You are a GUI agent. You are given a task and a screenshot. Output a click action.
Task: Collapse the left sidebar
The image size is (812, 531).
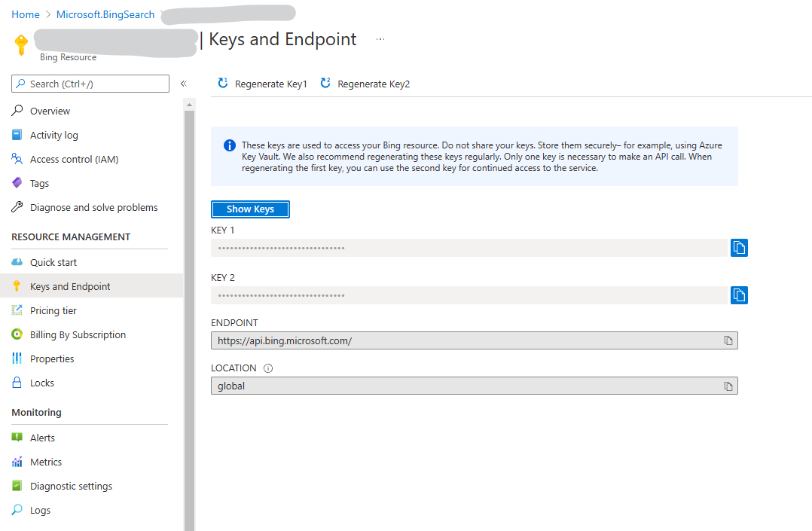point(183,84)
